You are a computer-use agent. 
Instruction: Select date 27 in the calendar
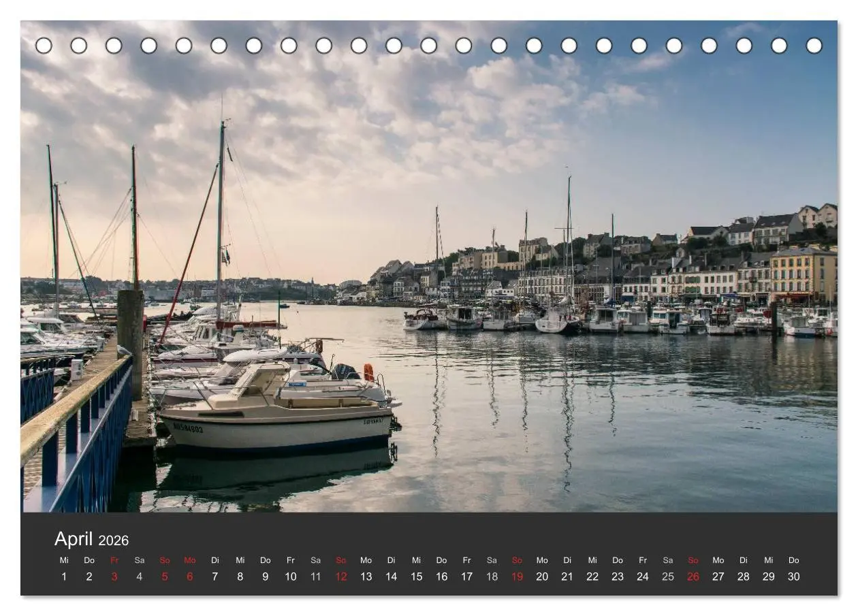pyautogui.click(x=718, y=577)
